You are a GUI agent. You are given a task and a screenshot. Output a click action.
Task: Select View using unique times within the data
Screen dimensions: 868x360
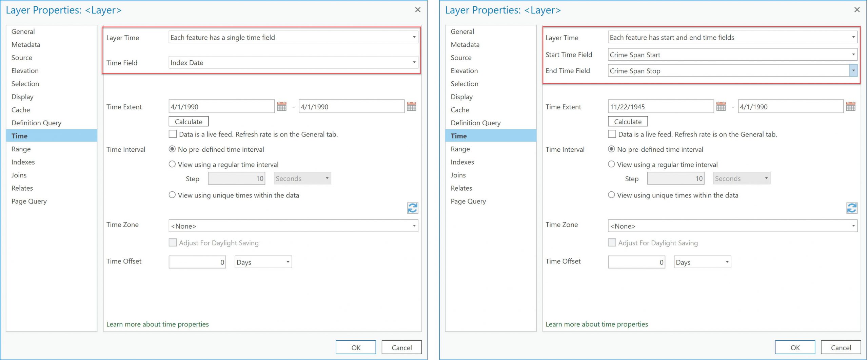click(172, 195)
